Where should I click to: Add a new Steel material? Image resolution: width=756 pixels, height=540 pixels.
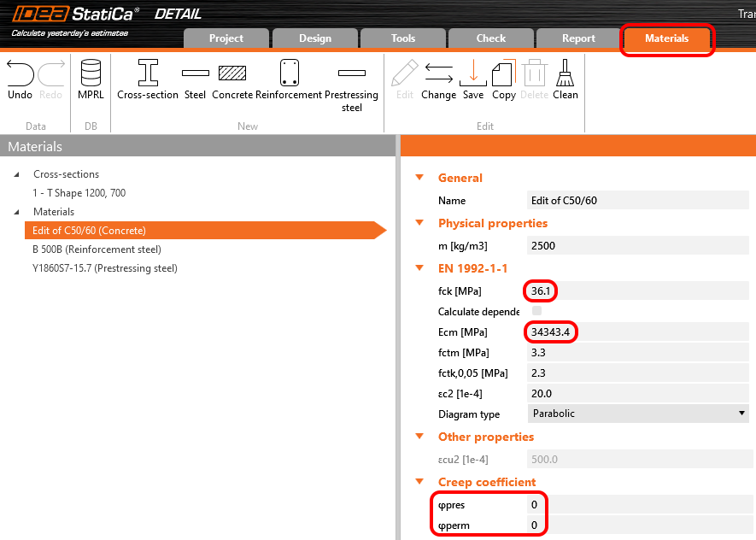[x=195, y=74]
